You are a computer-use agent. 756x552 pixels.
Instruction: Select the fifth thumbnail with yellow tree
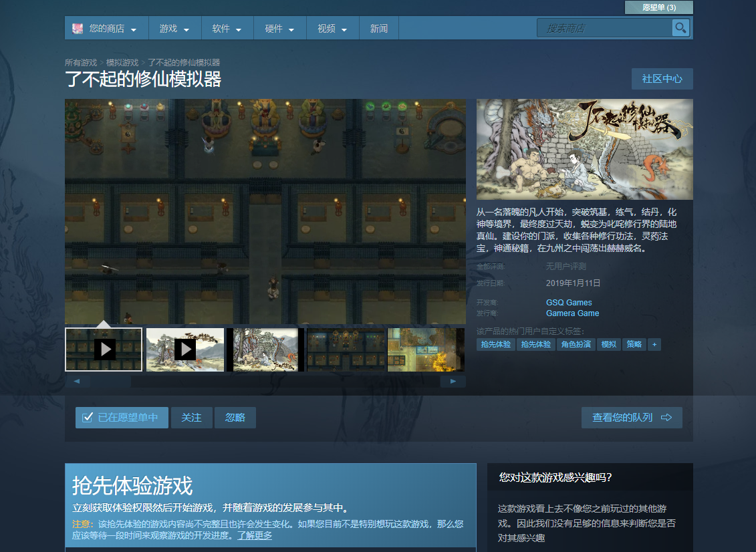[x=426, y=350]
